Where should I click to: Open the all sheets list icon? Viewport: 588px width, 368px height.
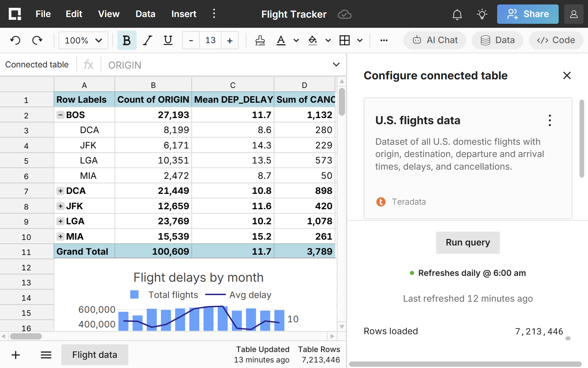tap(46, 355)
